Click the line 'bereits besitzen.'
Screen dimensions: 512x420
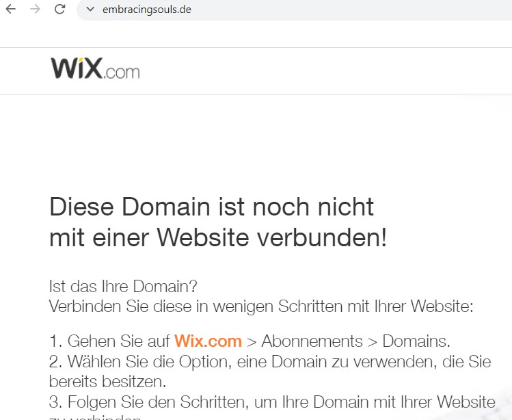point(108,382)
